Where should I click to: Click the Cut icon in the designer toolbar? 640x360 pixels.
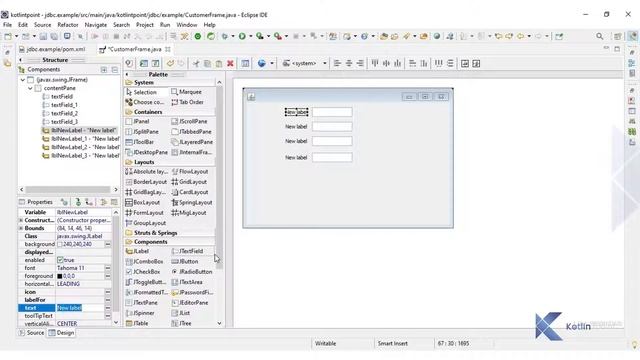[196, 63]
